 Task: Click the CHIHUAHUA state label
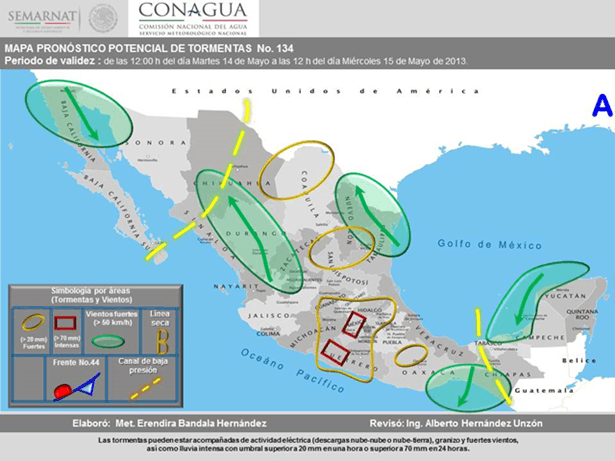point(232,184)
